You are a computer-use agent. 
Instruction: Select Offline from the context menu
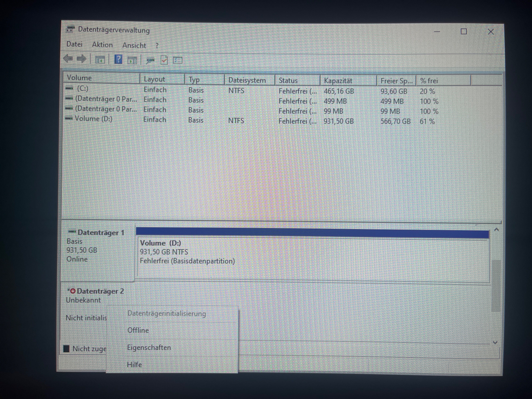coord(138,330)
